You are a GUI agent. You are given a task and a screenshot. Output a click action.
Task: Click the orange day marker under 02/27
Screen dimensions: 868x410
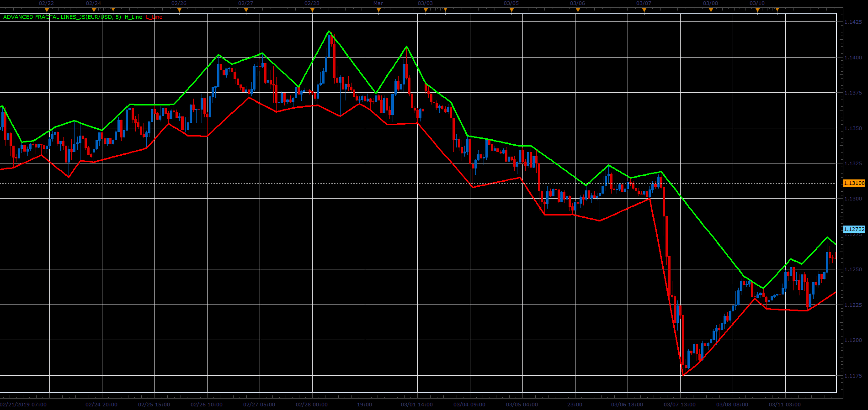[x=246, y=10]
